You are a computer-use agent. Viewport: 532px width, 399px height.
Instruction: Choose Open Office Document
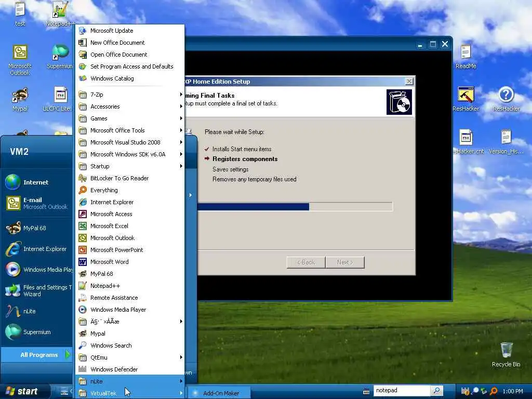[130, 54]
